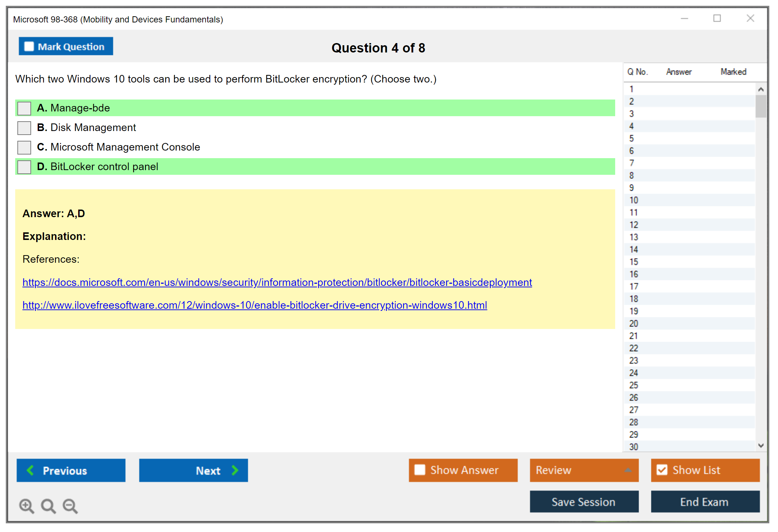The width and height of the screenshot is (778, 532).
Task: Select question 12 in the list
Action: [634, 225]
